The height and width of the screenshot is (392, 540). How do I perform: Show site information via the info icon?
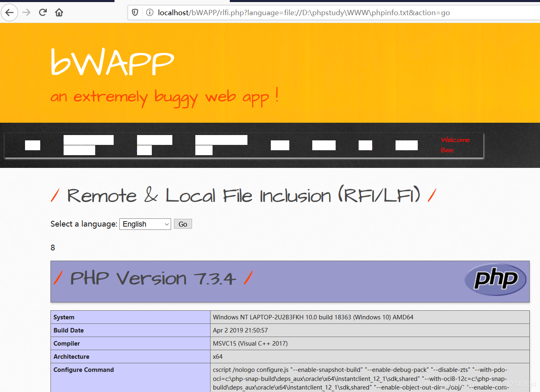pos(150,12)
